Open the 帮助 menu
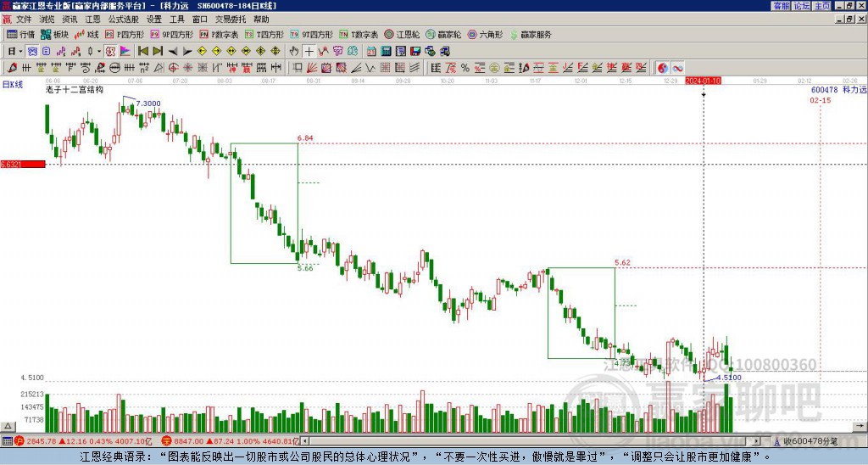This screenshot has width=868, height=465. point(261,20)
